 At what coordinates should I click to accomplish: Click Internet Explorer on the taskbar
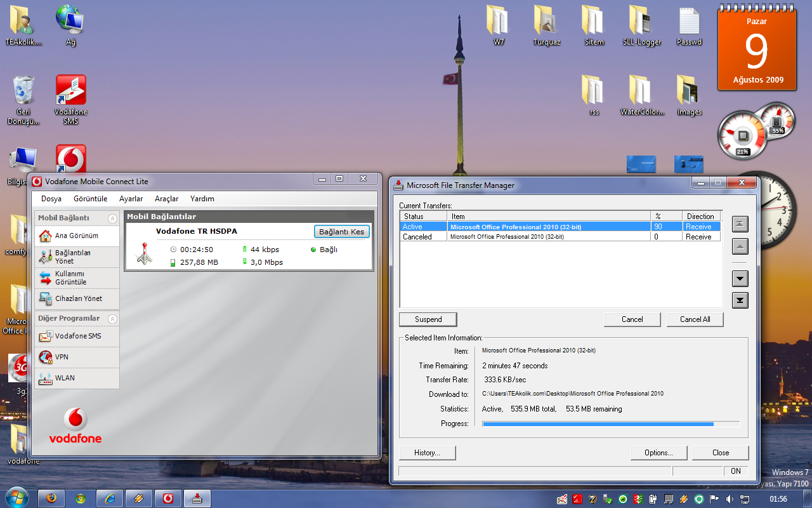(110, 498)
